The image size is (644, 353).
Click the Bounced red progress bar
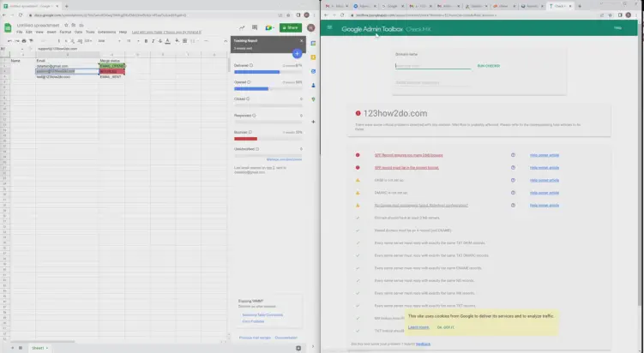pos(245,138)
